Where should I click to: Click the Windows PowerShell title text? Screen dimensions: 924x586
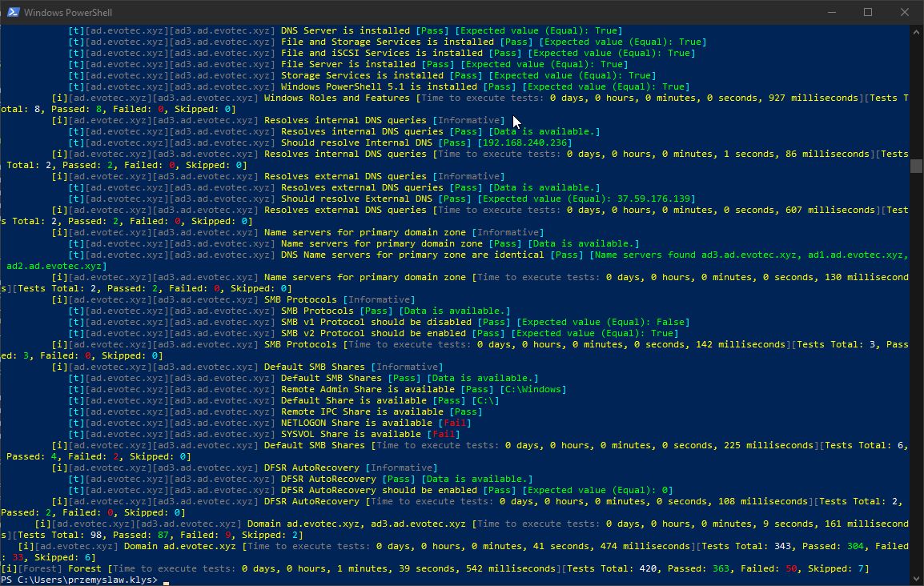coord(66,13)
